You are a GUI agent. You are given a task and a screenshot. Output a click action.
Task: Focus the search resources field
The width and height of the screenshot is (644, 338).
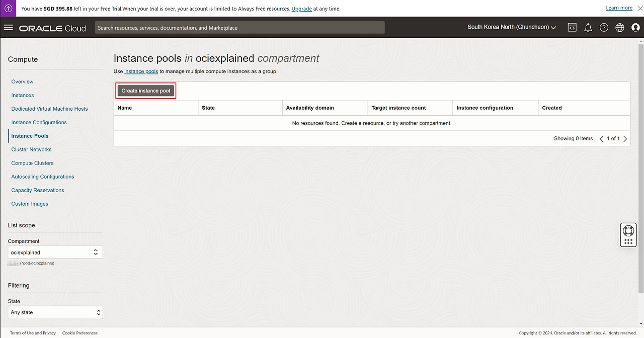[x=239, y=28]
